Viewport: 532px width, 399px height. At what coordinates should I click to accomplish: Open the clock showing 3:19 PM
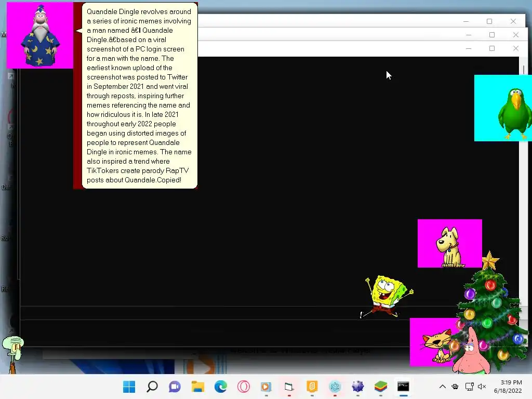(508, 387)
